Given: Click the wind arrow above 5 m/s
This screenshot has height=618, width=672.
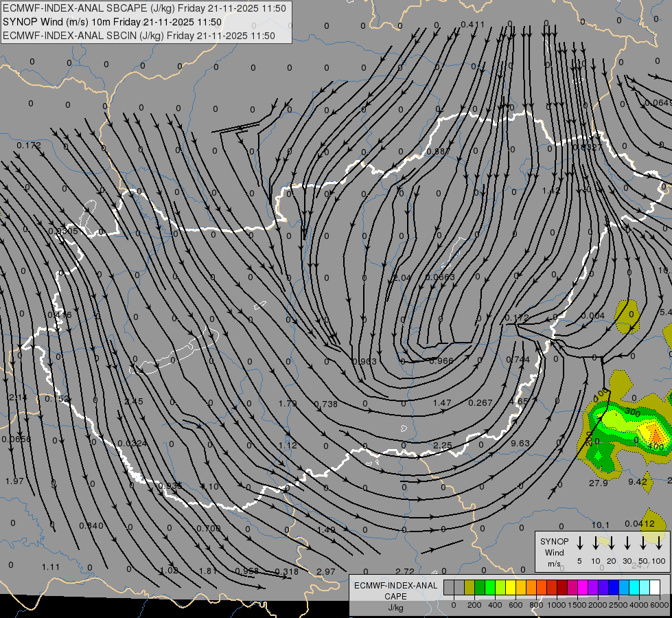Looking at the screenshot, I should (x=579, y=543).
